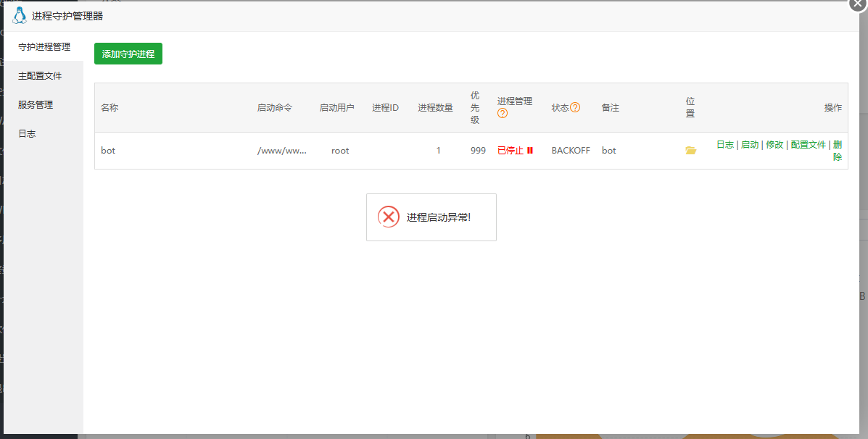Select 守护进程管理 tab

click(x=44, y=47)
